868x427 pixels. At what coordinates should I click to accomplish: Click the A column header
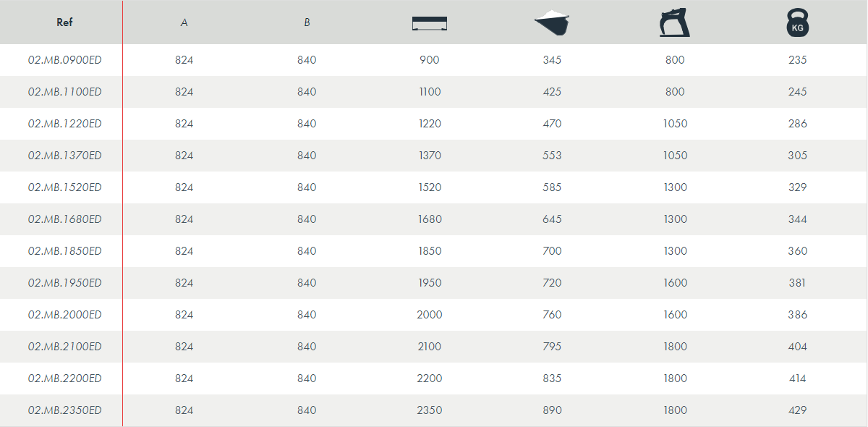184,22
